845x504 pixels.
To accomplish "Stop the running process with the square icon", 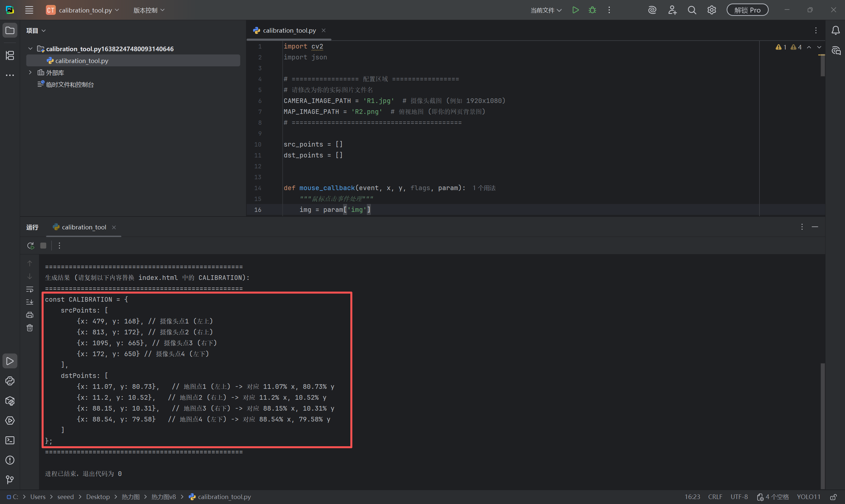I will (43, 246).
